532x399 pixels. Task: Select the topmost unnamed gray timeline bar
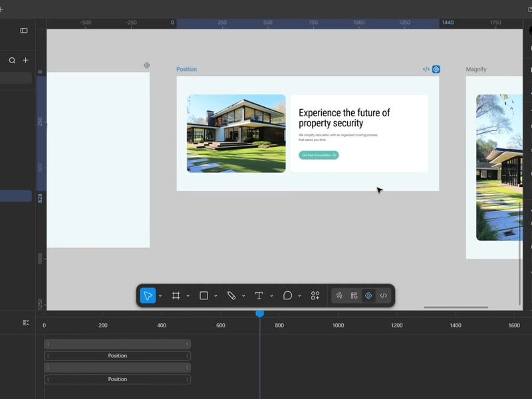[118, 344]
